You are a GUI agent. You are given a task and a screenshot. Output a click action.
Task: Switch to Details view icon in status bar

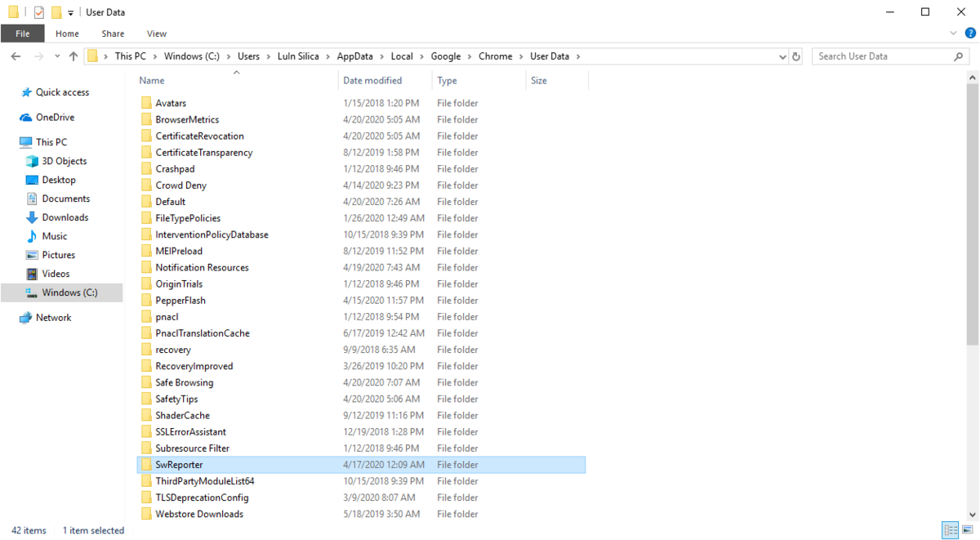point(950,530)
